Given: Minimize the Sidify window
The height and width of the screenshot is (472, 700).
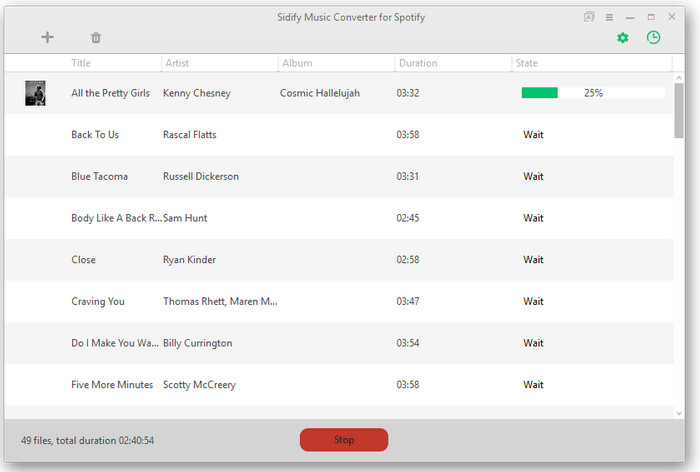Looking at the screenshot, I should (x=630, y=18).
